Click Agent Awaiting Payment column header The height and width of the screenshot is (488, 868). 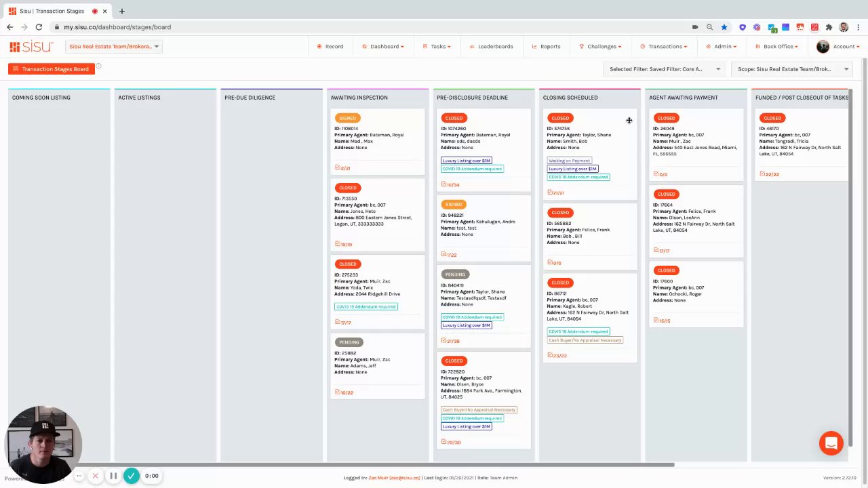coord(683,98)
